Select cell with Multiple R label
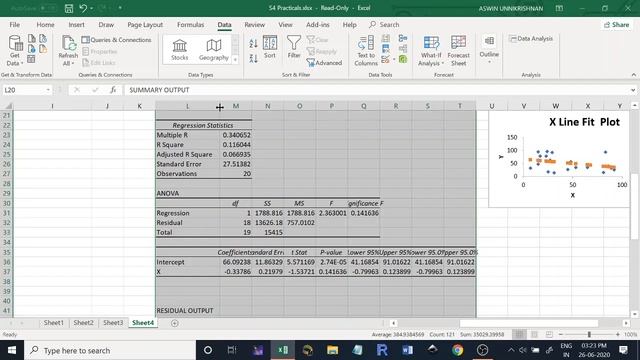Image resolution: width=640 pixels, height=360 pixels. coord(187,135)
